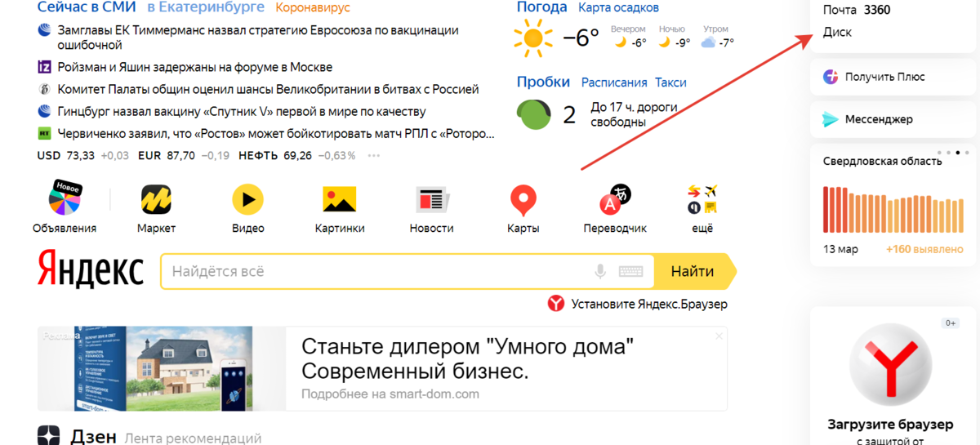This screenshot has height=445, width=980.
Task: Switch to Сейчас в СМИ tab
Action: [87, 7]
